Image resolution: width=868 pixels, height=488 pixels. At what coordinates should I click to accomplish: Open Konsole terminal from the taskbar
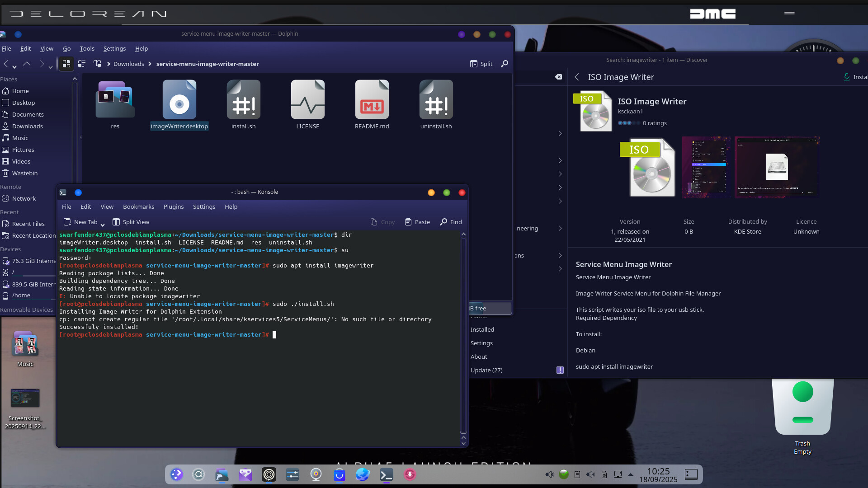(386, 474)
